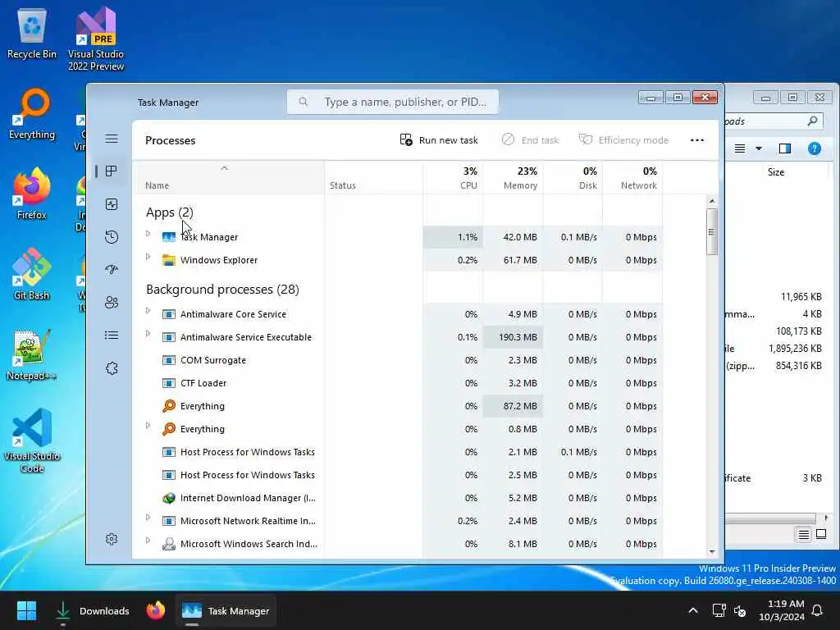Expand the second Everything process row
Viewport: 840px width, 630px height.
tap(148, 426)
